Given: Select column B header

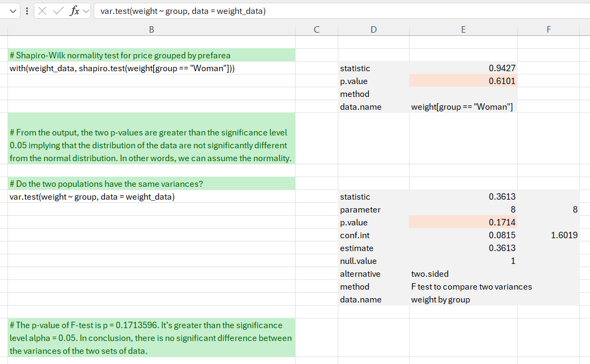Looking at the screenshot, I should click(x=152, y=30).
